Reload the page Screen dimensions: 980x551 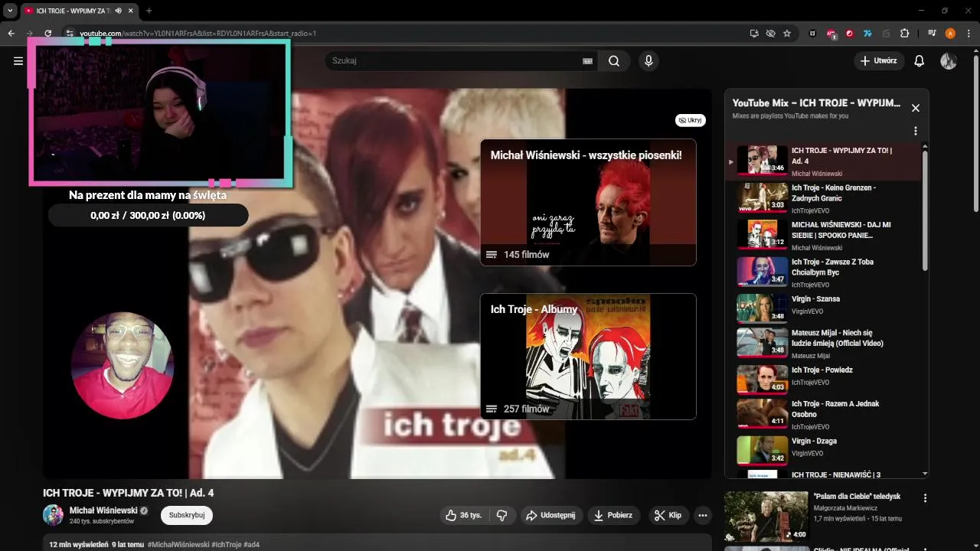[47, 34]
